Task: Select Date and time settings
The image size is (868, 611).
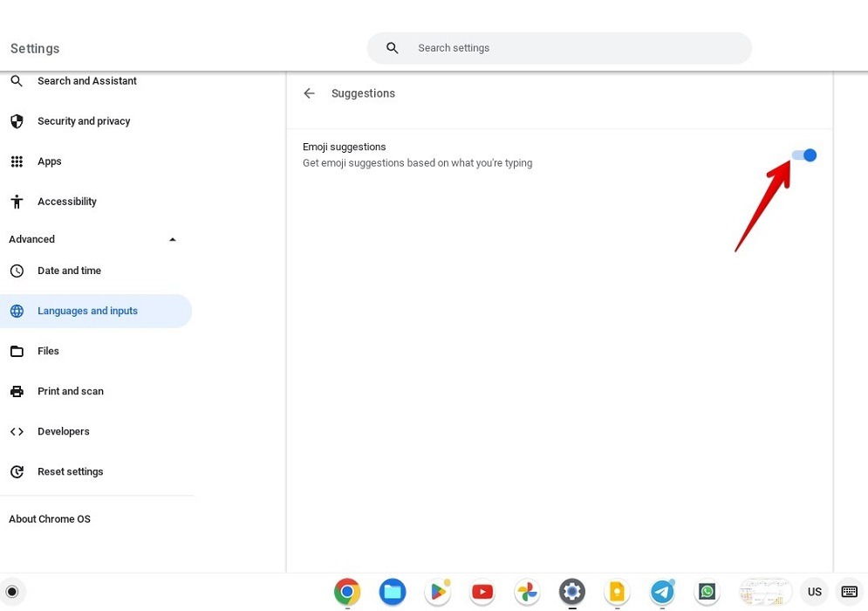Action: [69, 271]
